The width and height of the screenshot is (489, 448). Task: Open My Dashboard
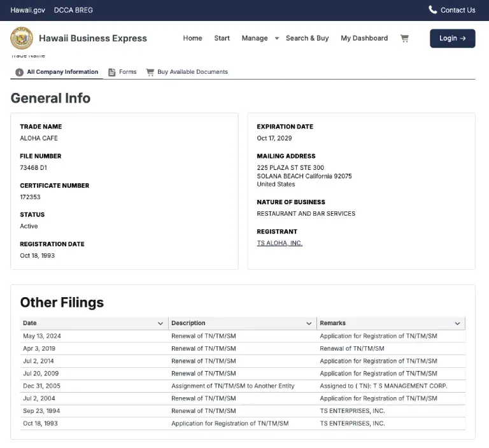[364, 38]
